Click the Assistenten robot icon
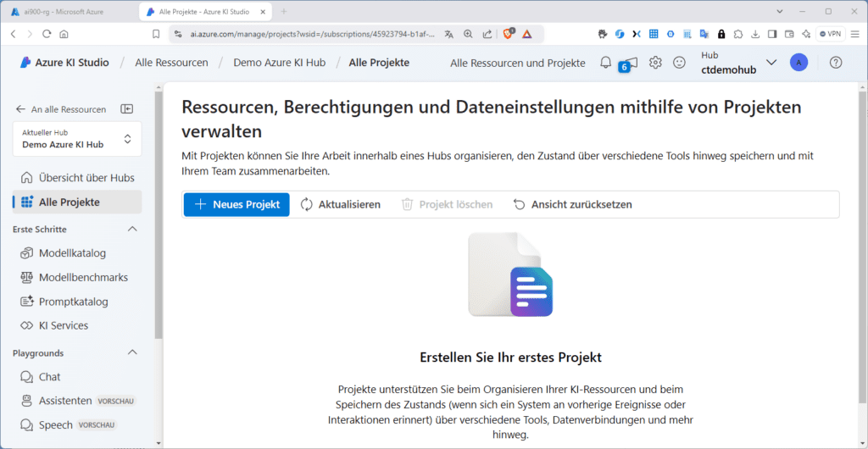Viewport: 868px width, 449px height. pyautogui.click(x=26, y=401)
